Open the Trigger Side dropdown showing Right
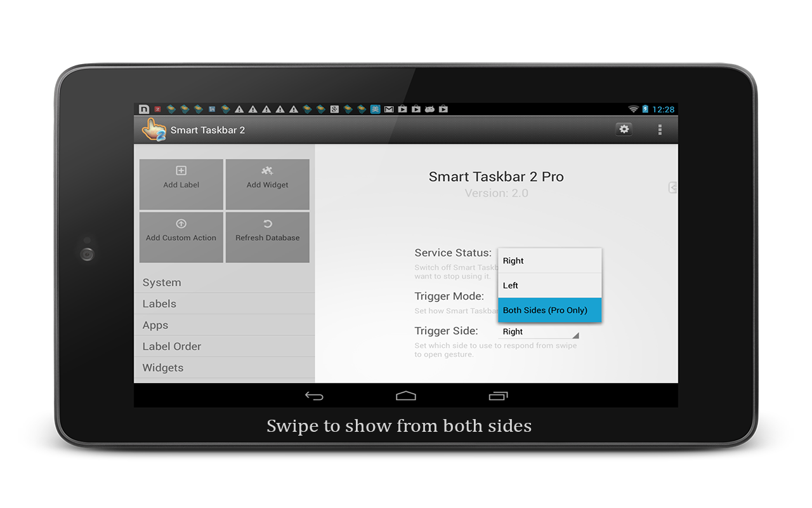812x508 pixels. coord(539,331)
